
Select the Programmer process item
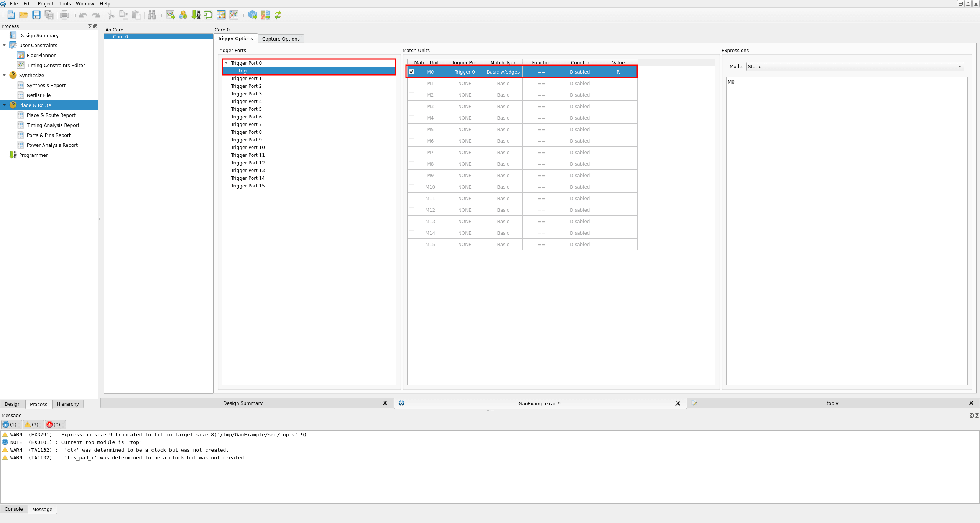tap(33, 155)
